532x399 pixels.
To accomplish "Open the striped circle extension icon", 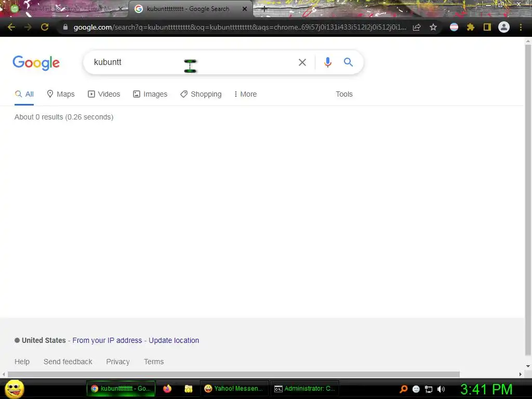I will point(454,27).
